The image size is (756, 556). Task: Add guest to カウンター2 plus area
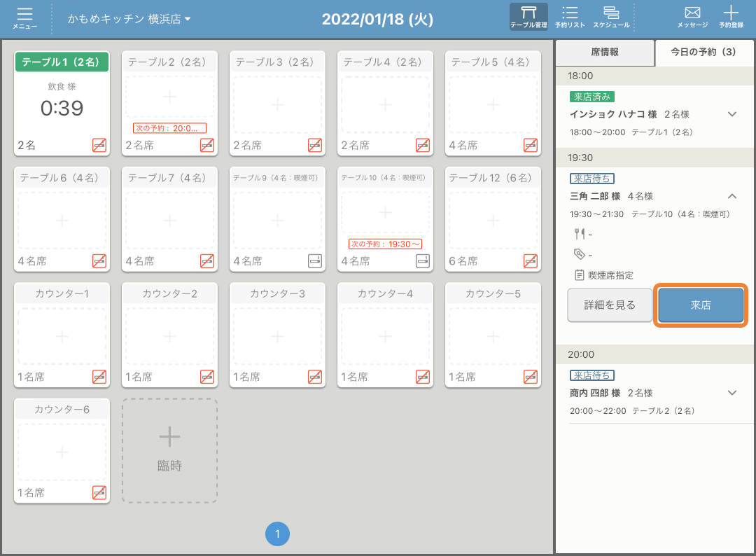coord(169,336)
